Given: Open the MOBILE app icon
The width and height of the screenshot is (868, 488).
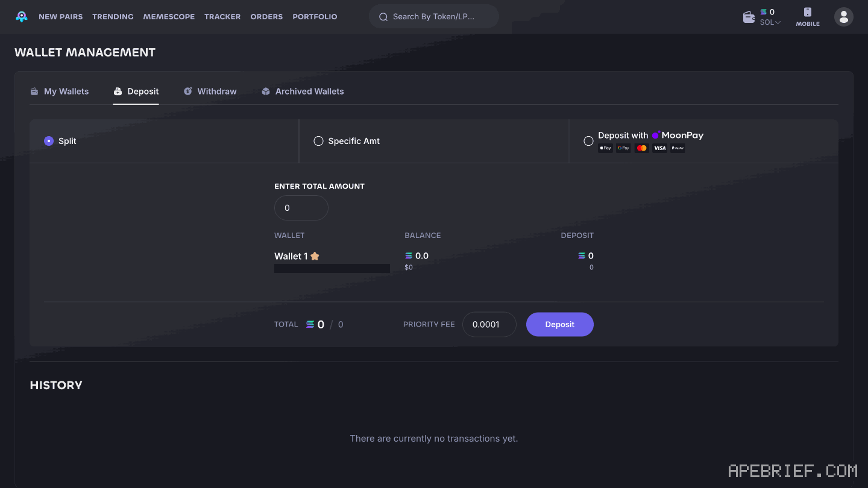Looking at the screenshot, I should [x=808, y=17].
